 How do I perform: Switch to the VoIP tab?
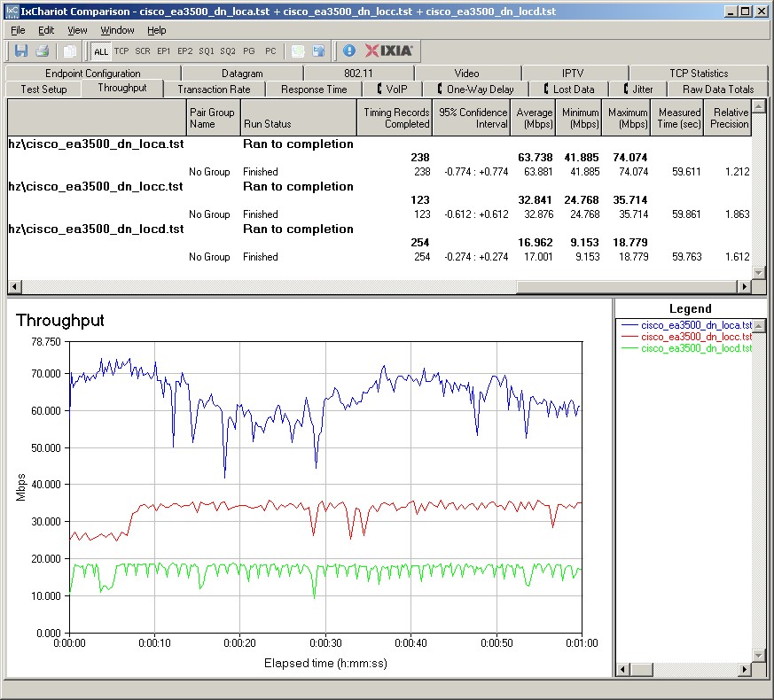point(392,89)
